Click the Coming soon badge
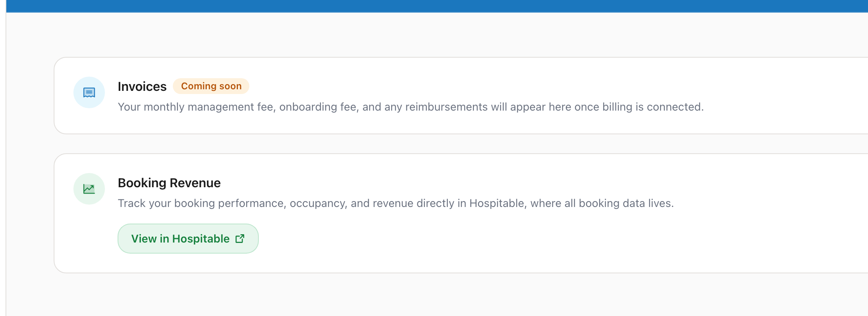The image size is (868, 316). [x=211, y=86]
